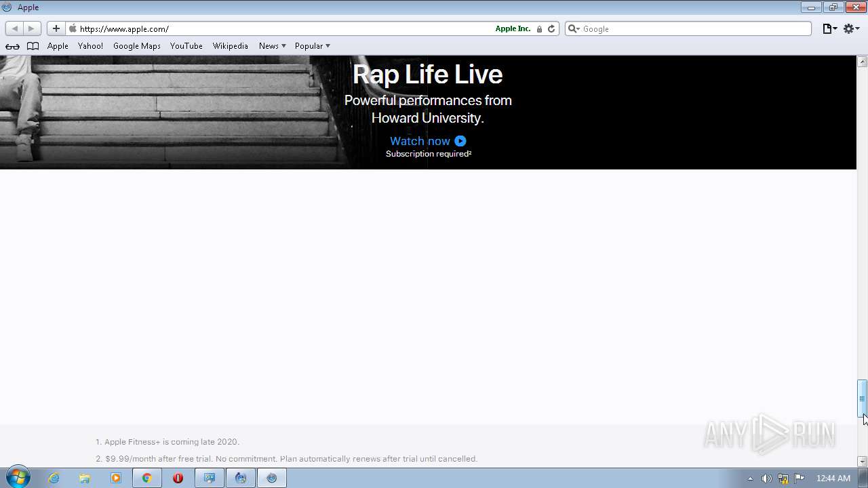Open File Explorer folder taskbar icon
This screenshot has height=488, width=868.
(x=85, y=478)
